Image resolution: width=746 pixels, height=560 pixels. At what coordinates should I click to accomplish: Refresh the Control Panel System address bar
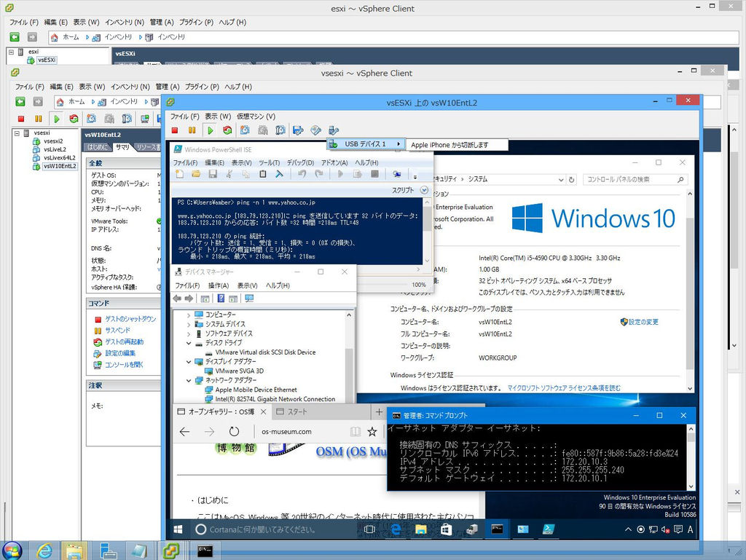[x=572, y=180]
